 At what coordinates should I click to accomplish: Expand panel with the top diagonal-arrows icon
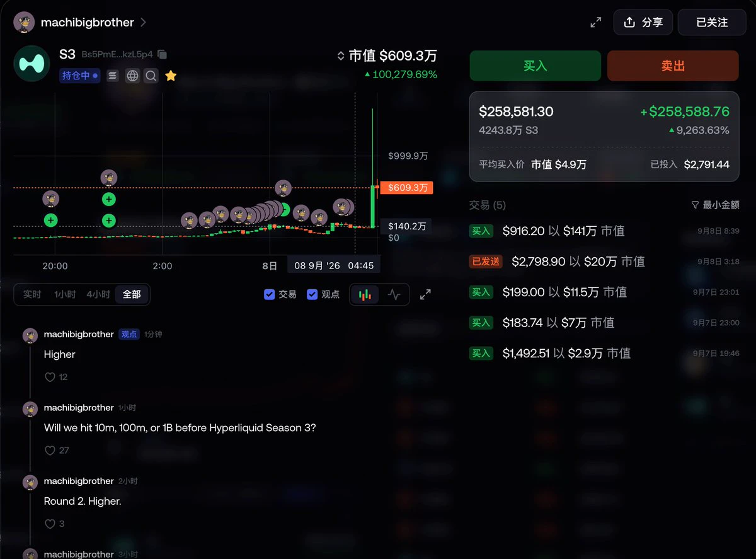point(595,22)
